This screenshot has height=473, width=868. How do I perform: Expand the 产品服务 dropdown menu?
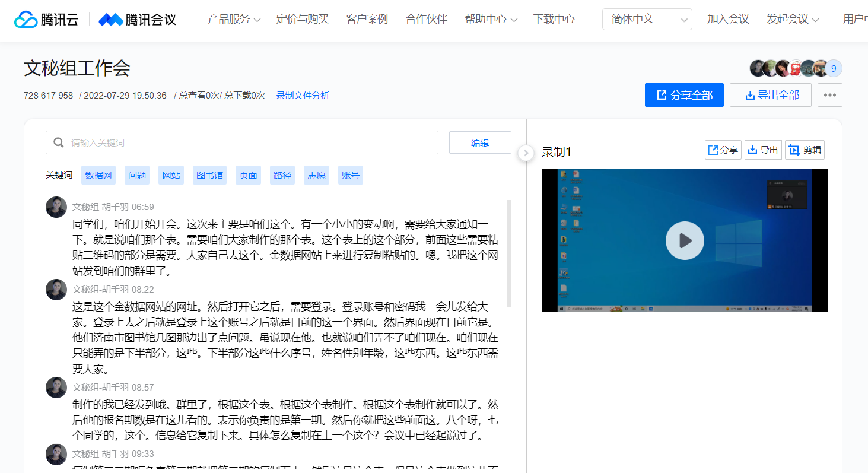[234, 19]
